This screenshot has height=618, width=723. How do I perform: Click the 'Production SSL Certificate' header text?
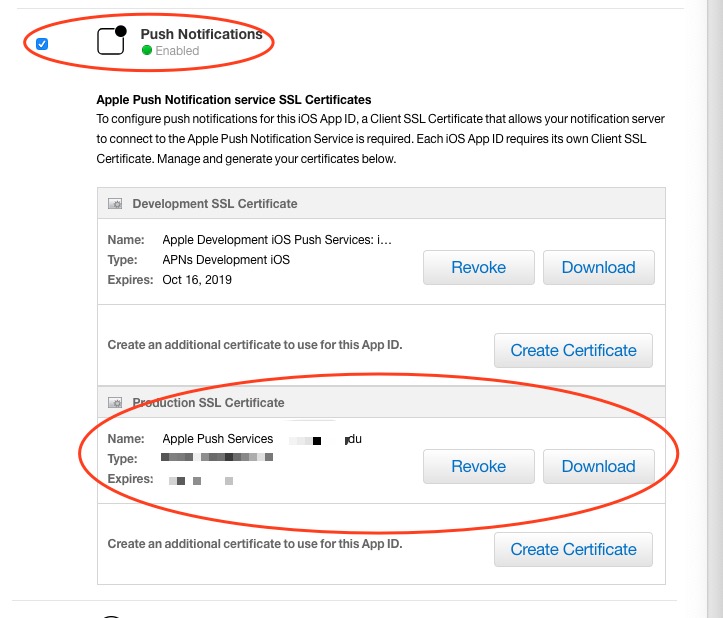point(208,403)
